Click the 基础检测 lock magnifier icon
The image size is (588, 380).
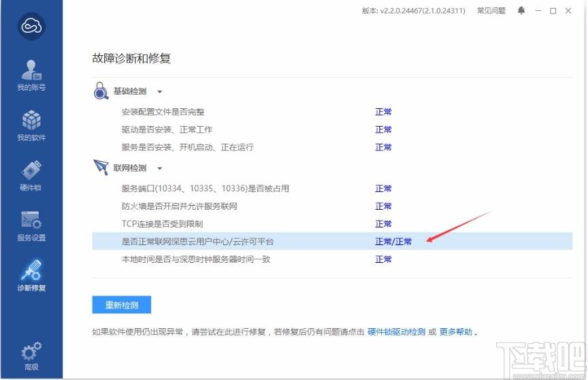click(x=101, y=91)
